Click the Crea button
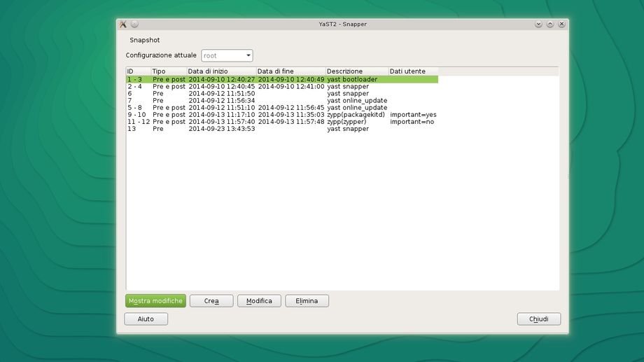 pos(211,301)
